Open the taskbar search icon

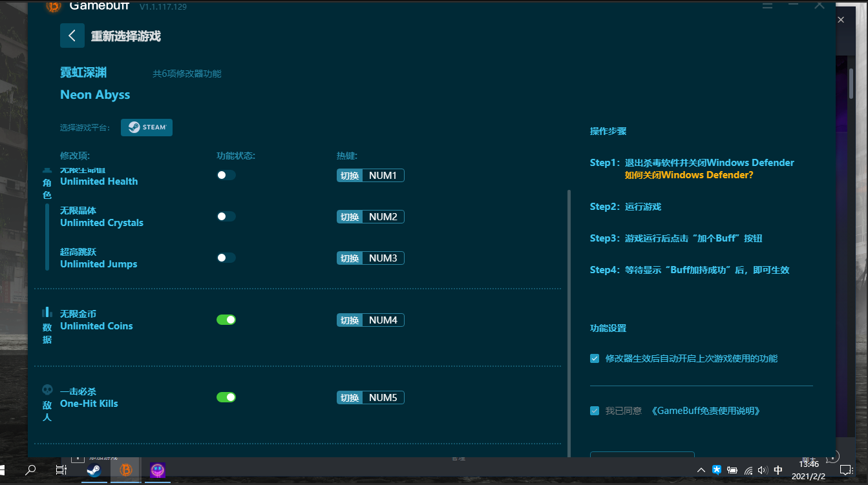(x=30, y=470)
